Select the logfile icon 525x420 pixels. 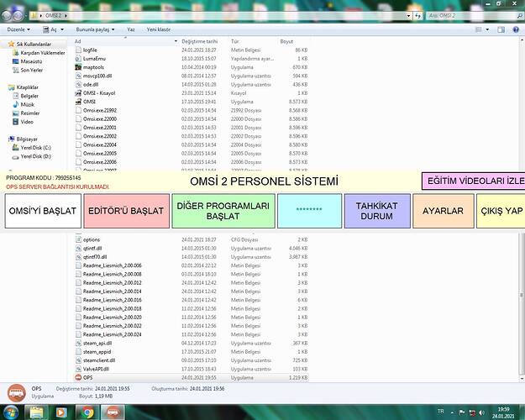click(x=78, y=50)
